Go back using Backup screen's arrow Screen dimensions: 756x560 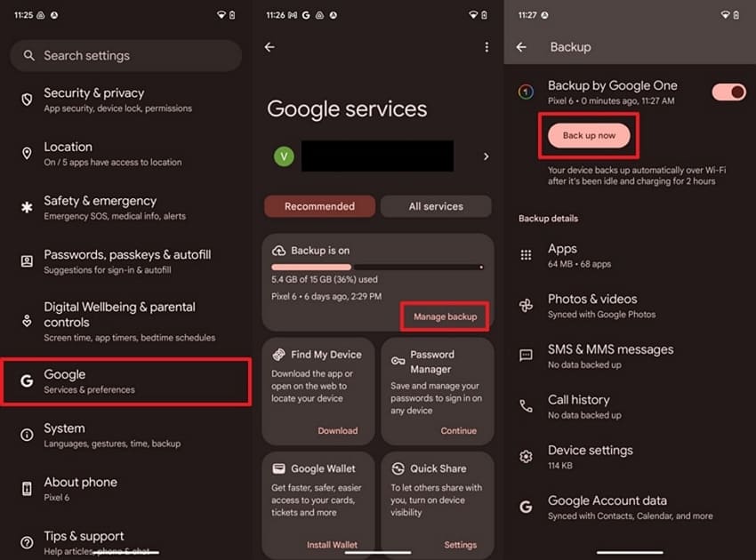point(522,47)
